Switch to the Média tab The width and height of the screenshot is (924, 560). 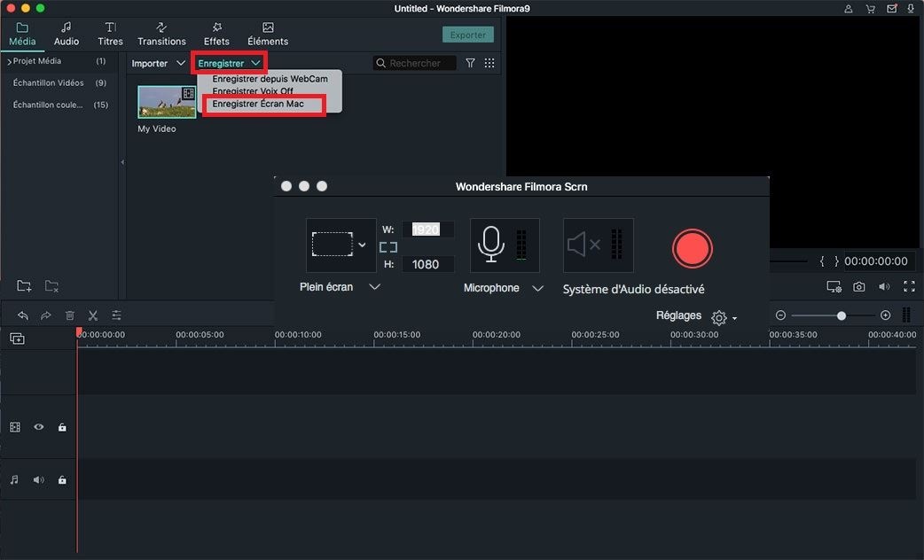click(22, 35)
